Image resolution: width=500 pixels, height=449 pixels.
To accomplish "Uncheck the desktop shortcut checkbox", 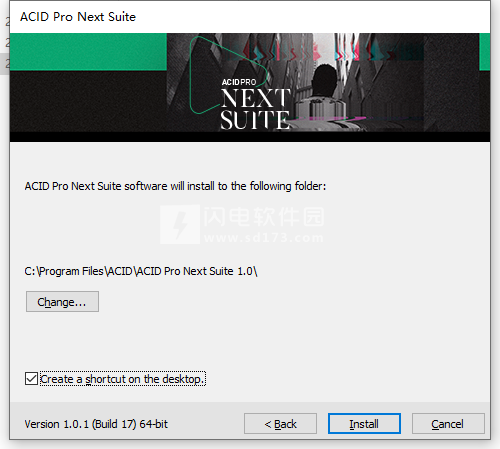I will click(x=31, y=379).
